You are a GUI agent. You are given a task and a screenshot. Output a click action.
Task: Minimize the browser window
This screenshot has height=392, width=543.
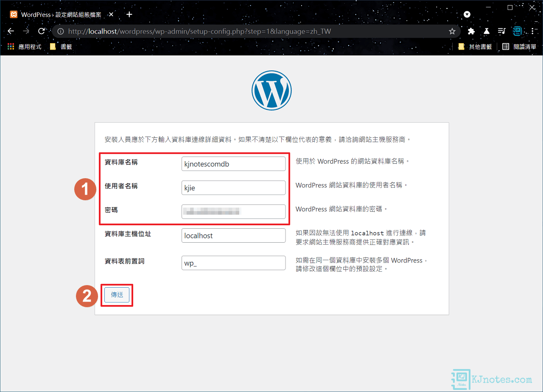pos(487,8)
